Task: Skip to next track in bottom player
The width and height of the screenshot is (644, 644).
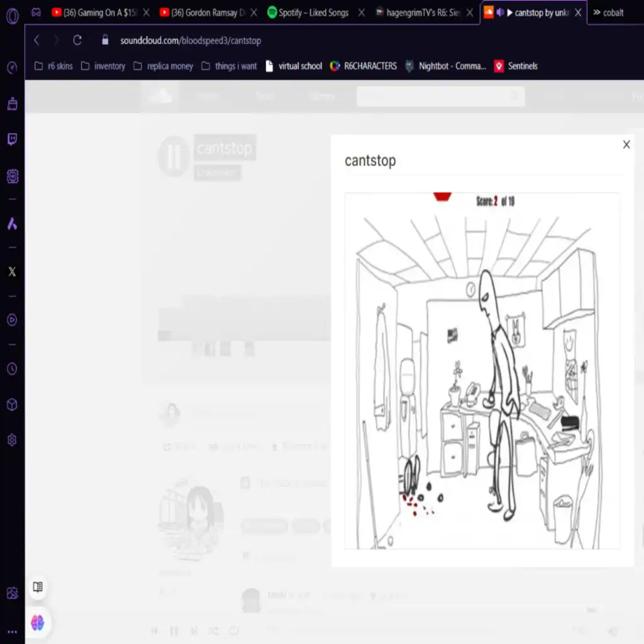Action: coord(194,631)
